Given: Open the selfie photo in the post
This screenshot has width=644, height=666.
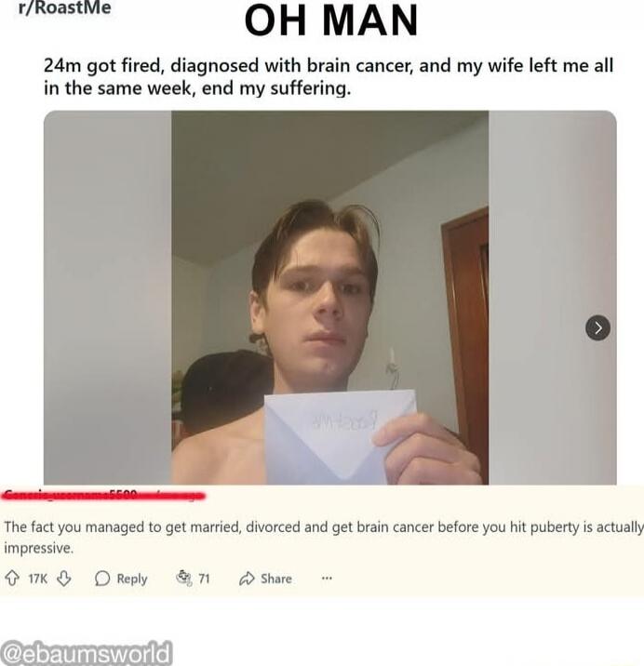Looking at the screenshot, I should pyautogui.click(x=329, y=298).
